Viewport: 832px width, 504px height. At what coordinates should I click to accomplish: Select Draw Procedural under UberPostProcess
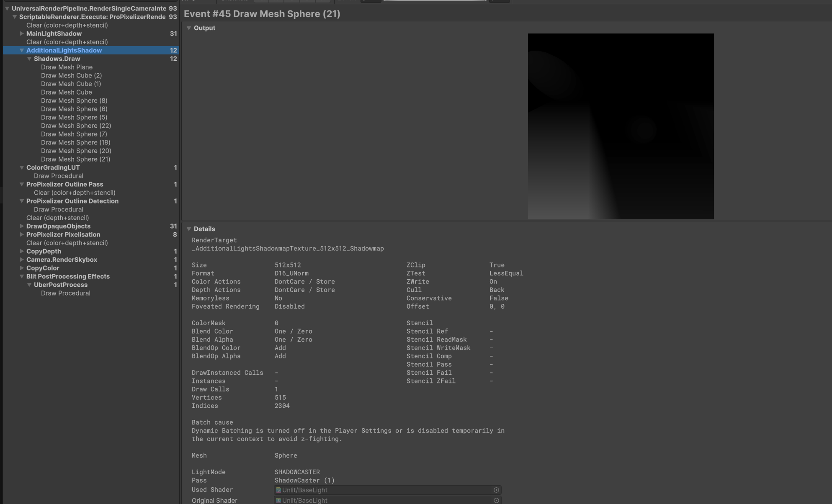[x=66, y=293]
